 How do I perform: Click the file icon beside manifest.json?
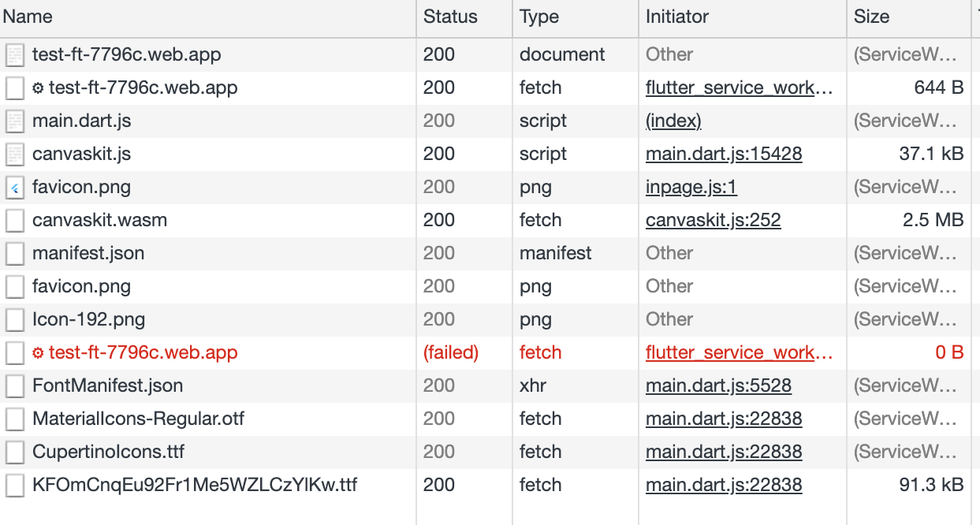(x=15, y=254)
